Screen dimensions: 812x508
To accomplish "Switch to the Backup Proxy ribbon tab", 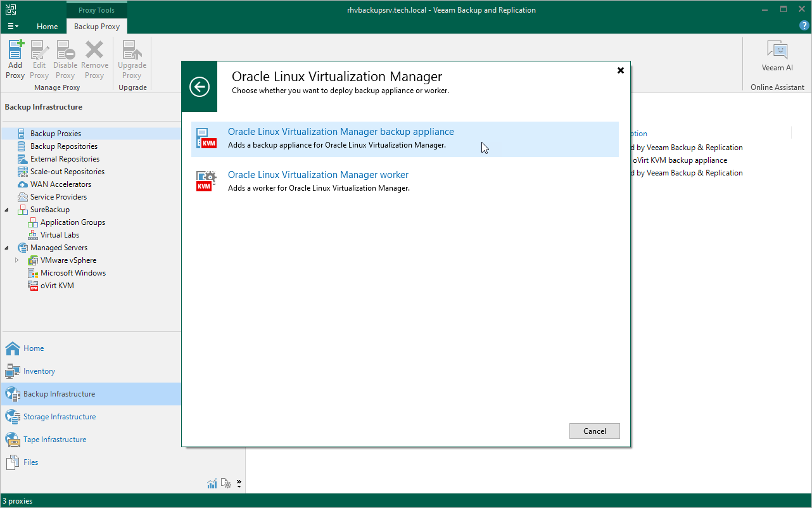I will click(x=97, y=27).
